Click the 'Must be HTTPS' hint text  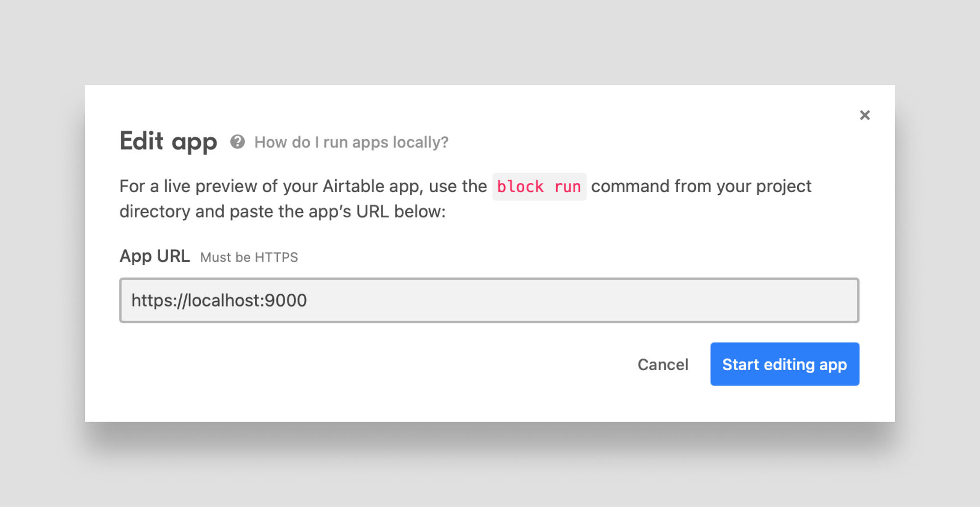pyautogui.click(x=249, y=257)
